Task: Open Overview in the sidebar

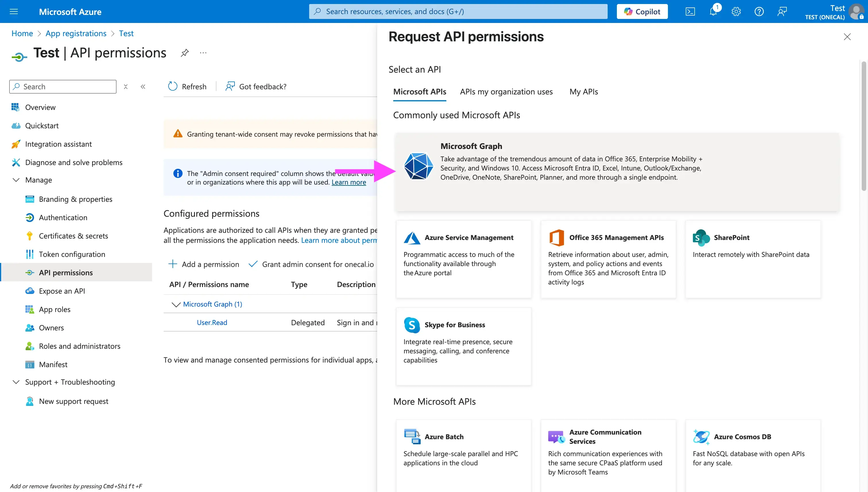Action: [40, 107]
